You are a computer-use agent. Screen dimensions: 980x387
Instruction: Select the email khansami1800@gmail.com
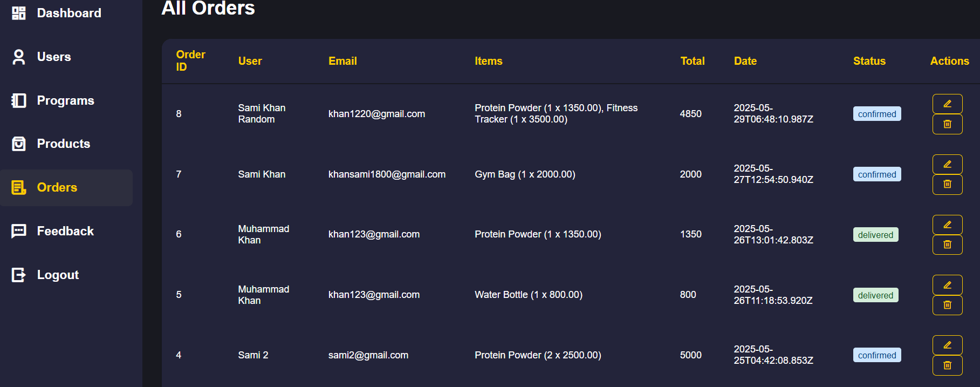coord(387,174)
